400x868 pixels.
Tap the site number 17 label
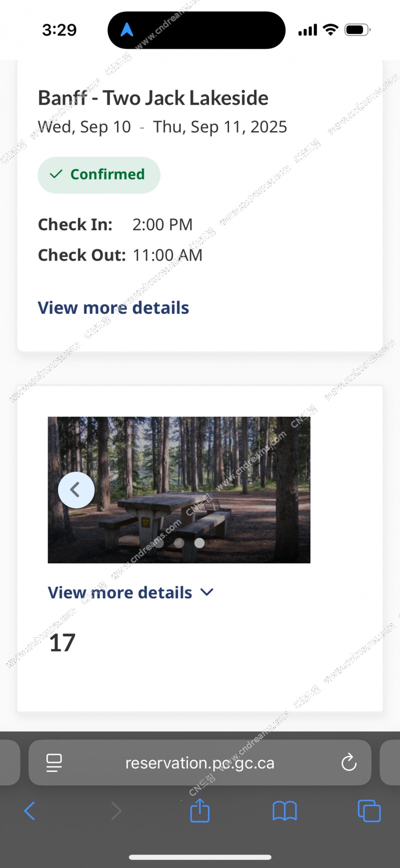pyautogui.click(x=62, y=643)
